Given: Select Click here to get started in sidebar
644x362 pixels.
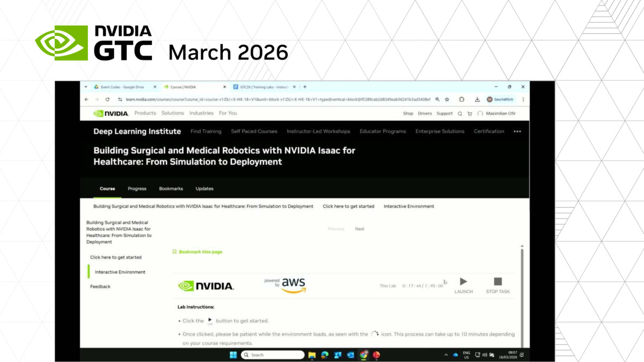Looking at the screenshot, I should (116, 257).
